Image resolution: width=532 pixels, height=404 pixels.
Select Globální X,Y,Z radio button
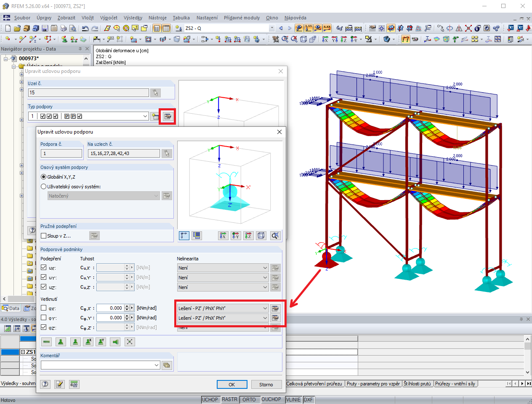coord(43,177)
